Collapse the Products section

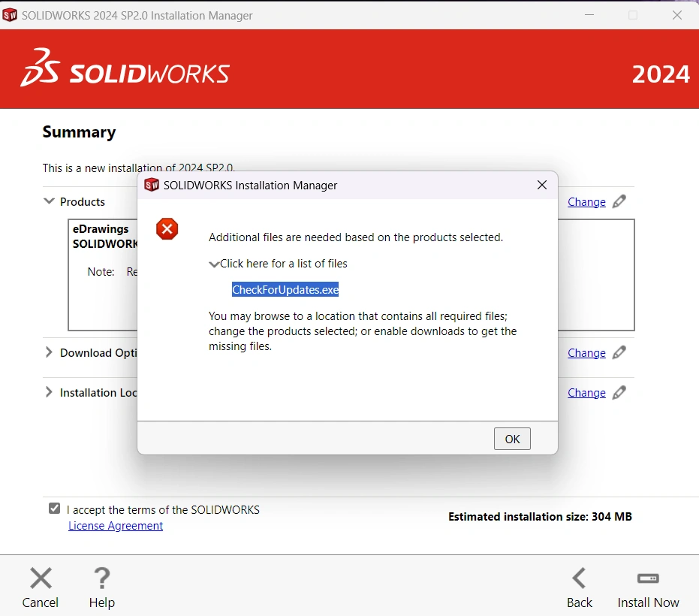pyautogui.click(x=49, y=201)
